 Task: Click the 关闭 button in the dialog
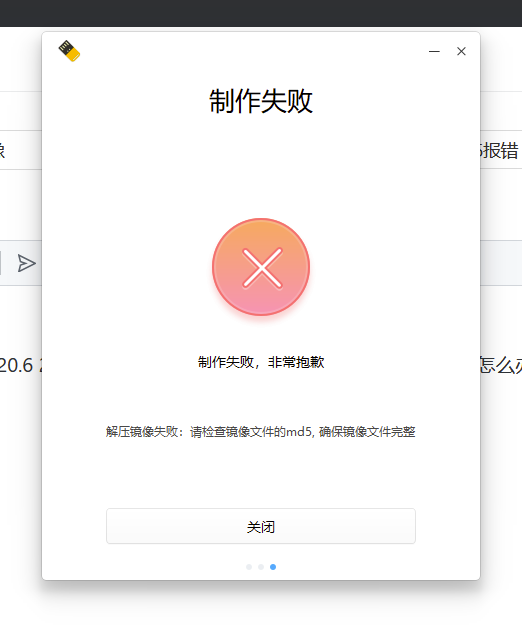261,526
